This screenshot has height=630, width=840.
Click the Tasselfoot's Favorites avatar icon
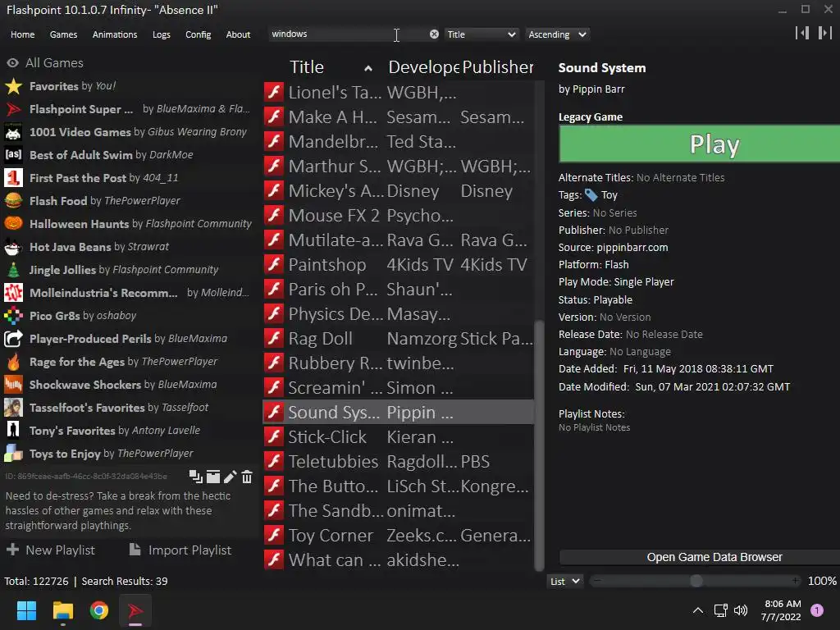point(13,408)
